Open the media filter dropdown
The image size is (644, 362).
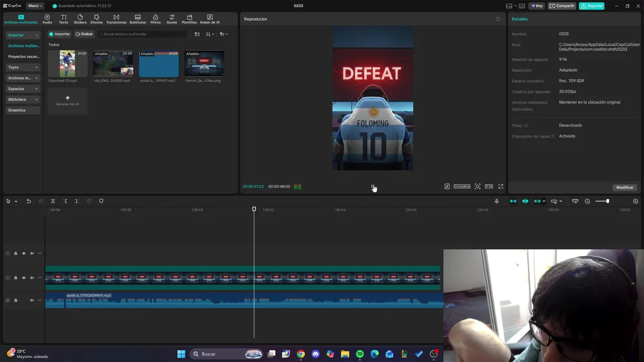[224, 34]
